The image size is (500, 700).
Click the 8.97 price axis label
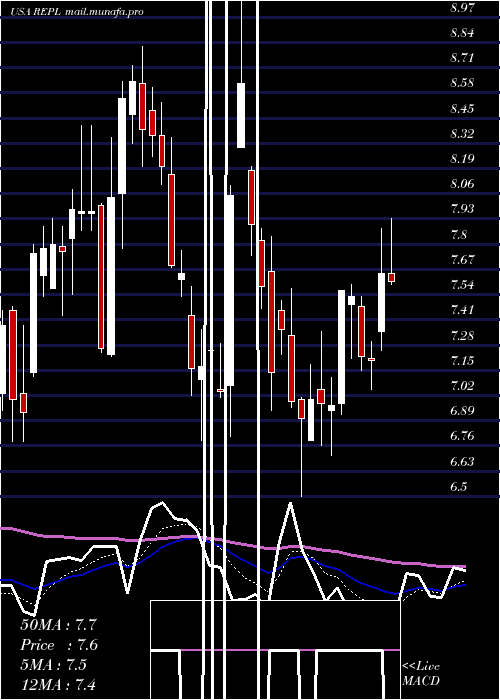462,8
